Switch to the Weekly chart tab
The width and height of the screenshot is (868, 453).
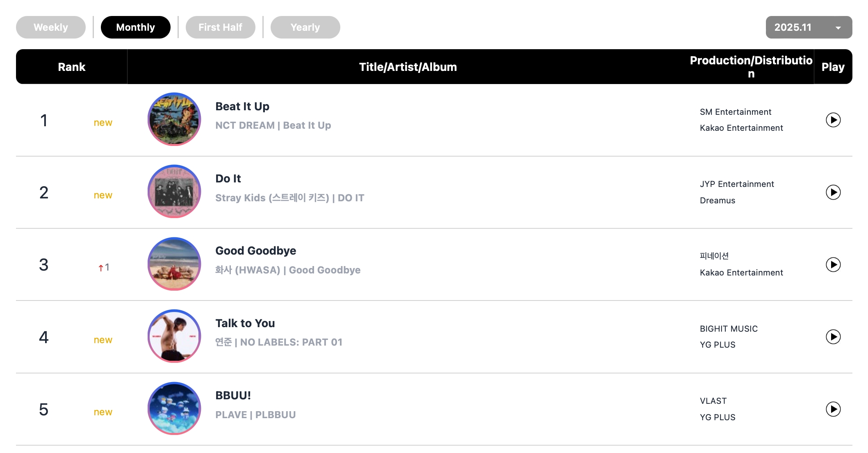click(x=51, y=27)
